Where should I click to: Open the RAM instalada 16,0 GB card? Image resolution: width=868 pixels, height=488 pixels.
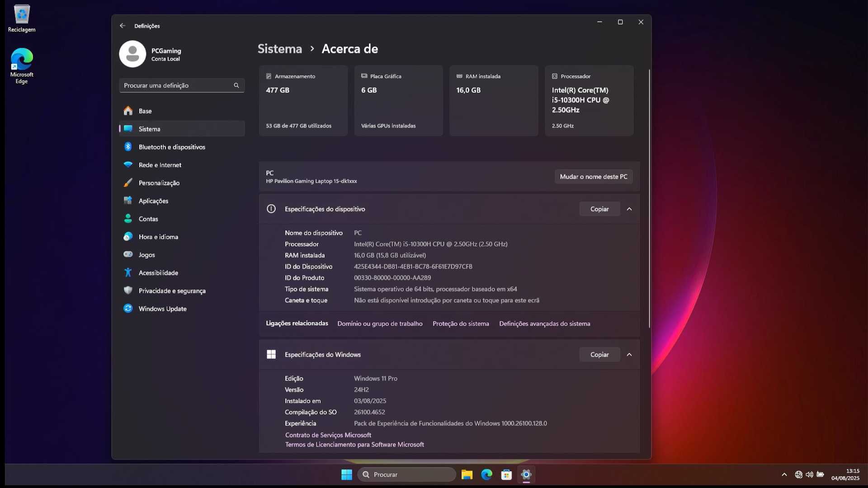494,101
